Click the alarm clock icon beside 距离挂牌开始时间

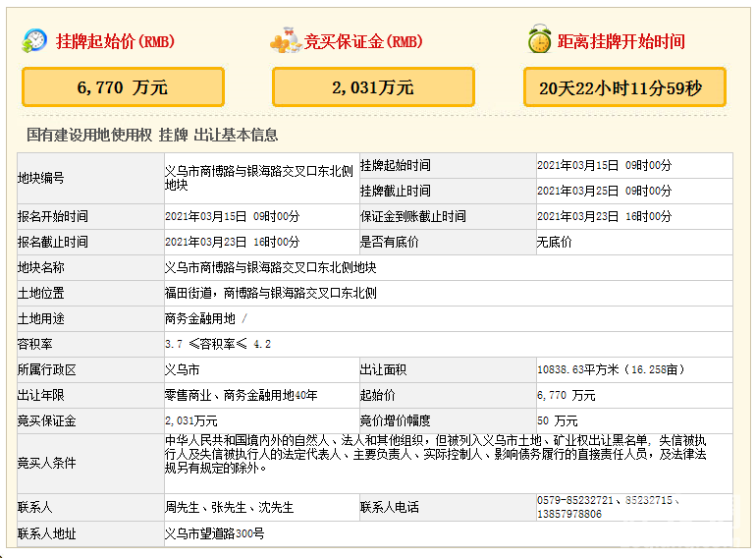click(539, 40)
